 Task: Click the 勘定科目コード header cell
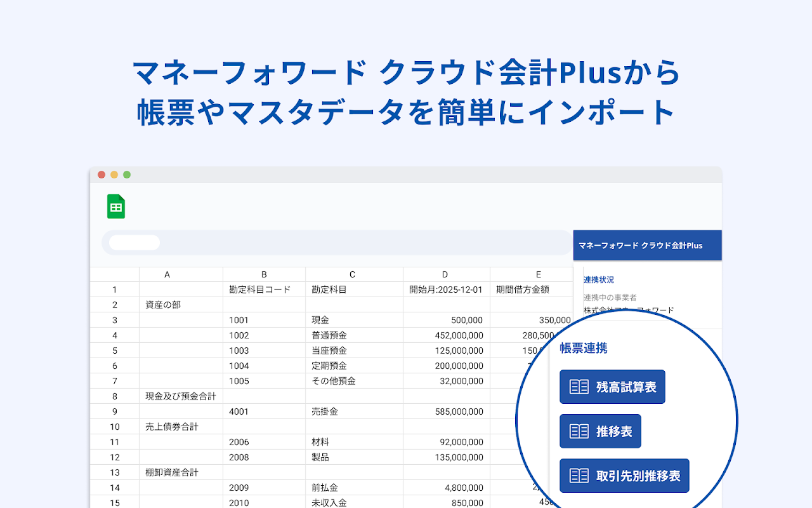click(x=264, y=290)
